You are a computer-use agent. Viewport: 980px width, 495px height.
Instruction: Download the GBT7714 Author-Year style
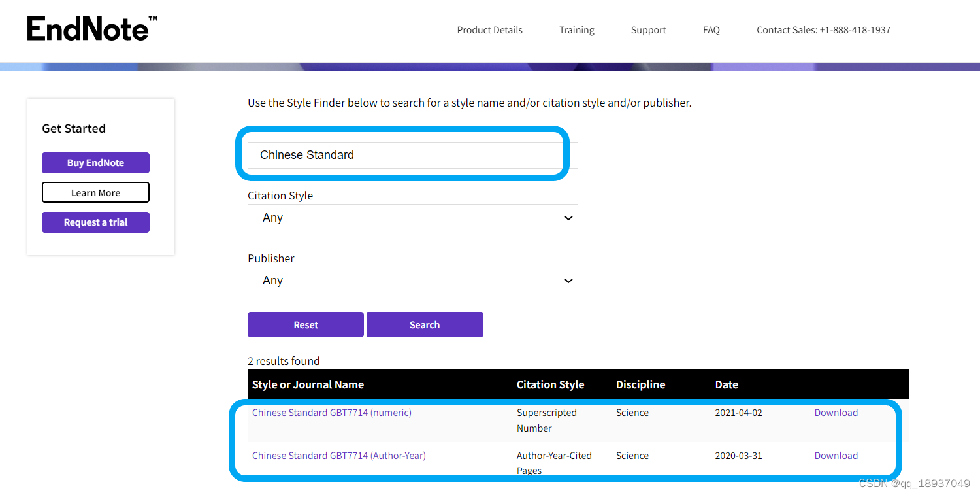point(836,456)
